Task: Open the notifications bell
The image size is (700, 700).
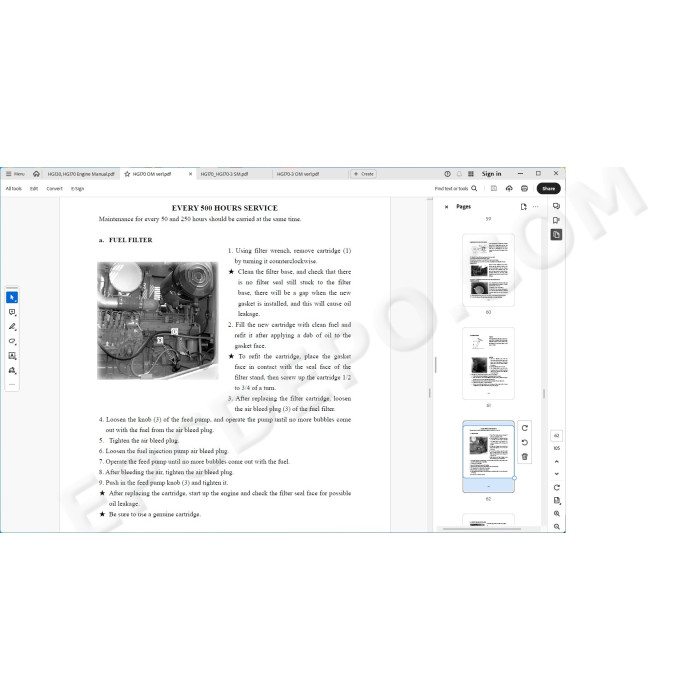Action: pyautogui.click(x=459, y=174)
